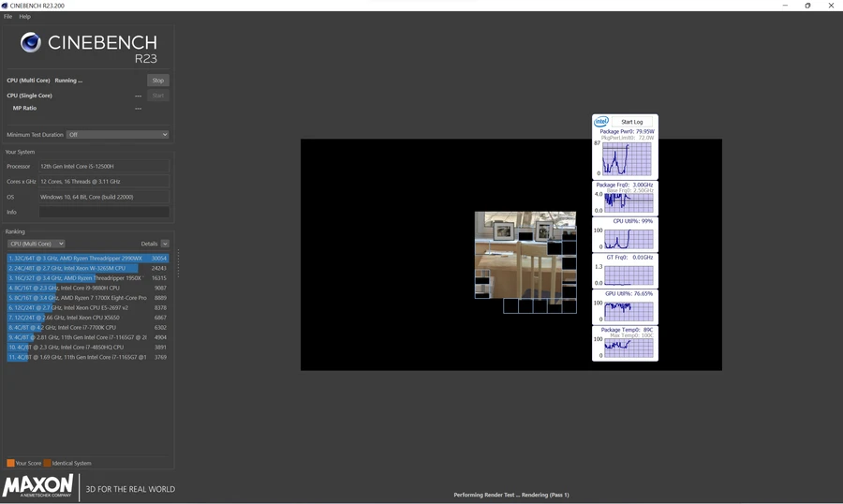Click the Info input field
The image size is (843, 504).
click(x=104, y=212)
